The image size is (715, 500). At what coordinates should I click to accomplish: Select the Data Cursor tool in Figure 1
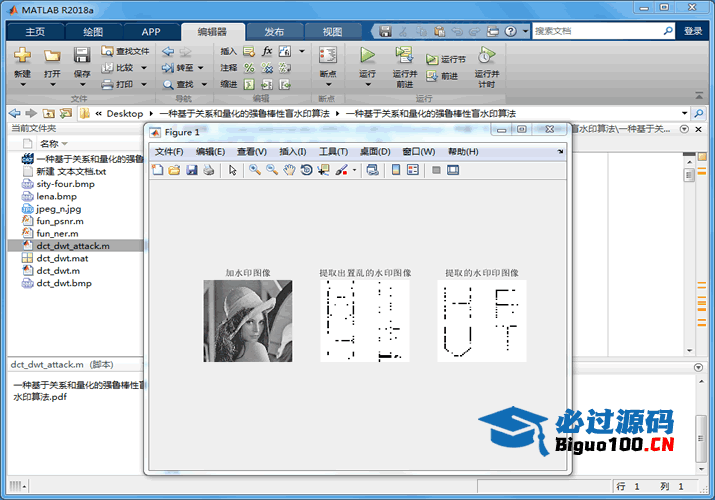(323, 170)
